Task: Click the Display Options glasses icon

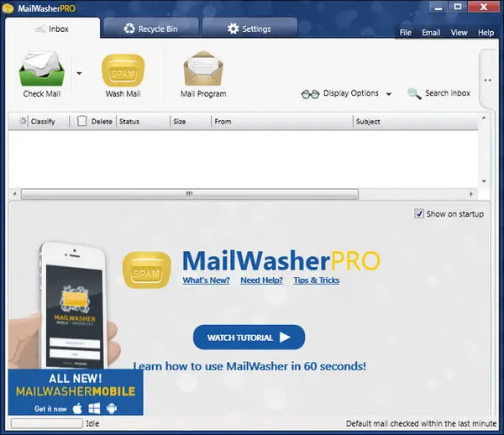Action: 310,94
